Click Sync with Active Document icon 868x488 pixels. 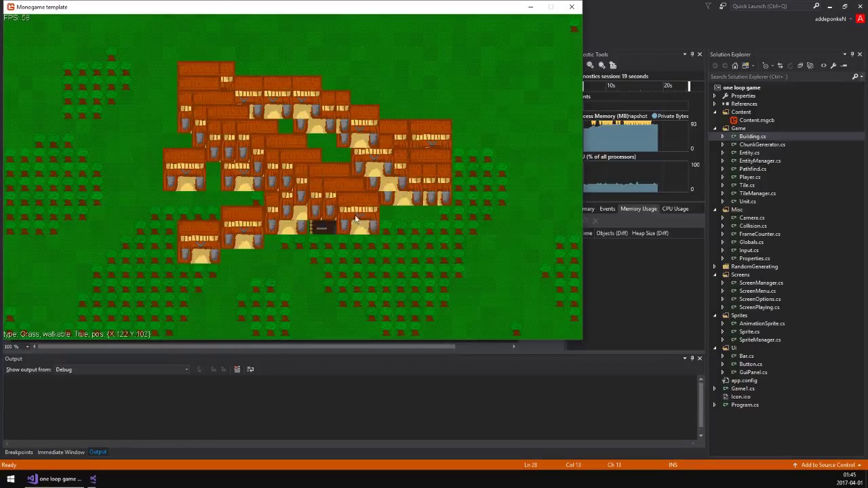(780, 66)
